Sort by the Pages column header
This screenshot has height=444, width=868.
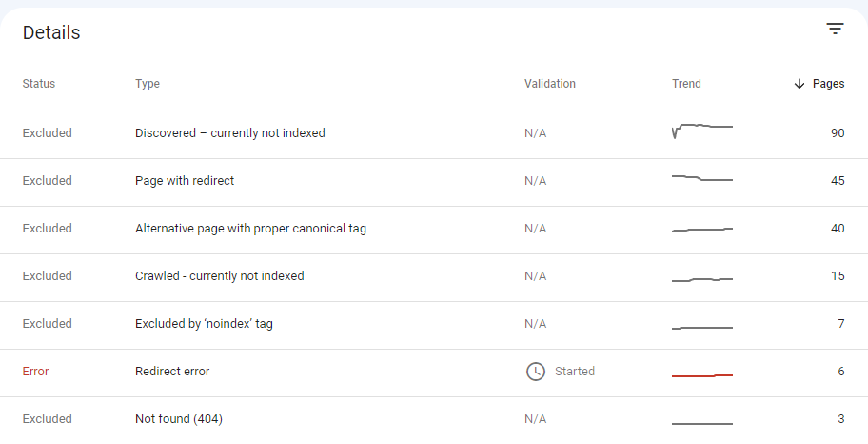pyautogui.click(x=828, y=84)
